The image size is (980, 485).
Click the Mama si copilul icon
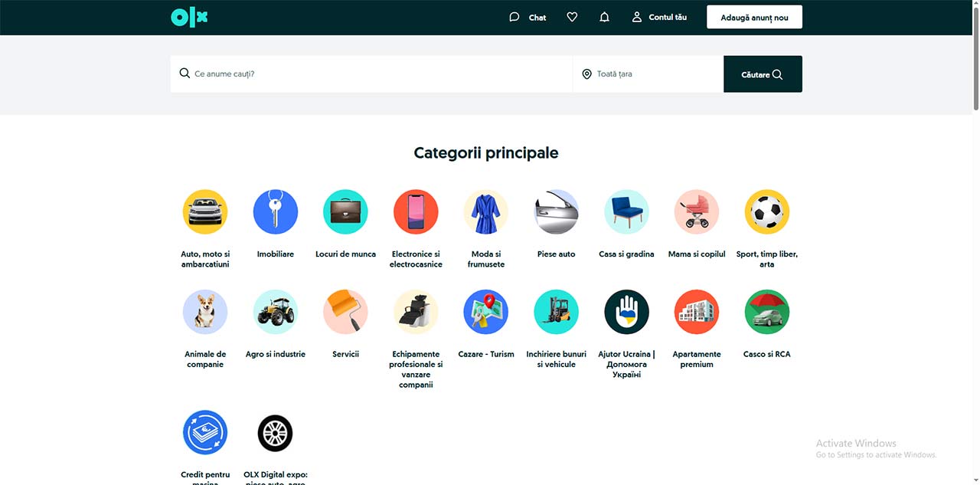[697, 212]
